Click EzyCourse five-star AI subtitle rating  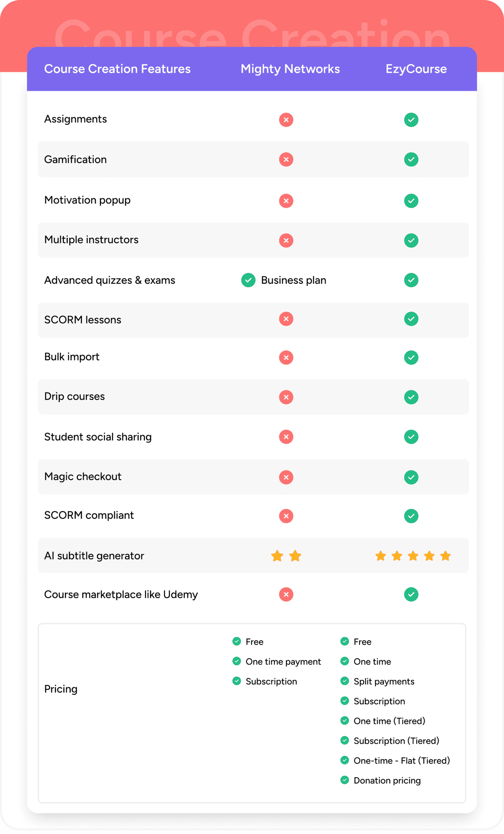[413, 556]
